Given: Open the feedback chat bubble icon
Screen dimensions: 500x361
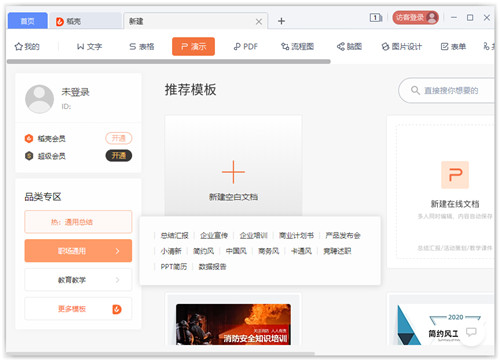Looking at the screenshot, I should coord(471,332).
